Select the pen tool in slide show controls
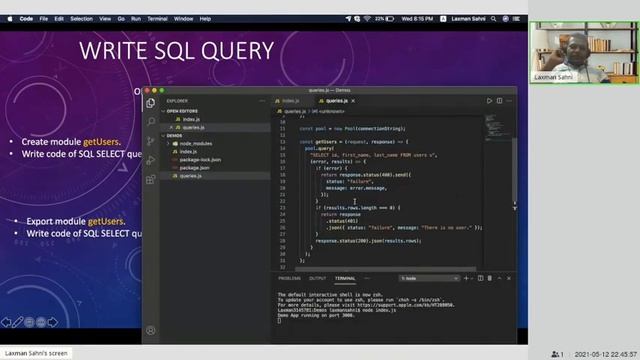Screen dimensions: 640x360 18,322
